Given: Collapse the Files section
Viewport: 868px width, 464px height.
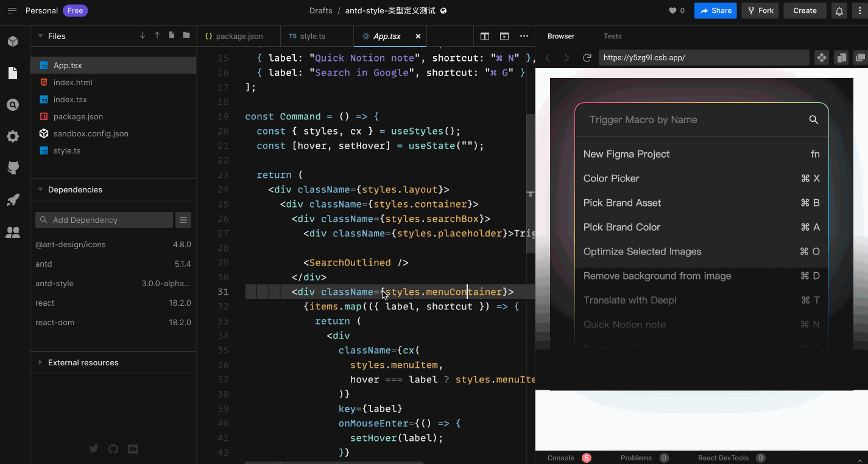Looking at the screenshot, I should point(40,36).
